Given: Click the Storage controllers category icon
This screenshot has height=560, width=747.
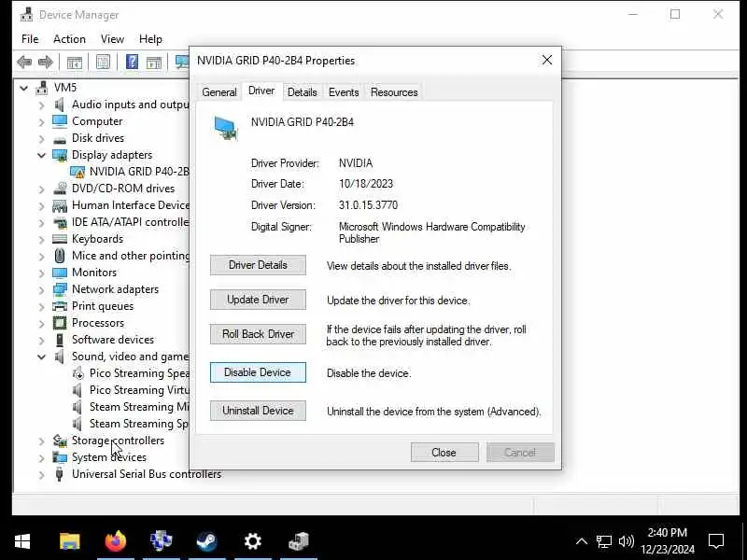Looking at the screenshot, I should pyautogui.click(x=60, y=441).
